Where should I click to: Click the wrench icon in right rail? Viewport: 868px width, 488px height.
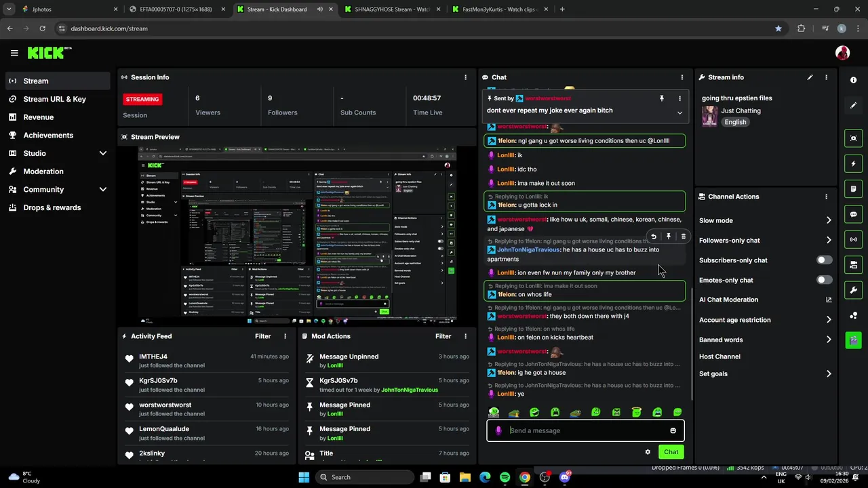pos(853,290)
